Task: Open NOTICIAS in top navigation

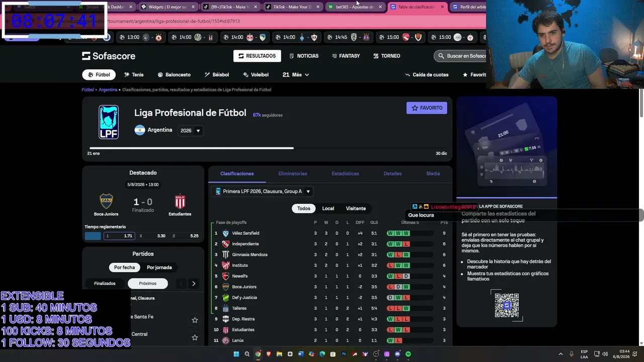Action: [303, 56]
